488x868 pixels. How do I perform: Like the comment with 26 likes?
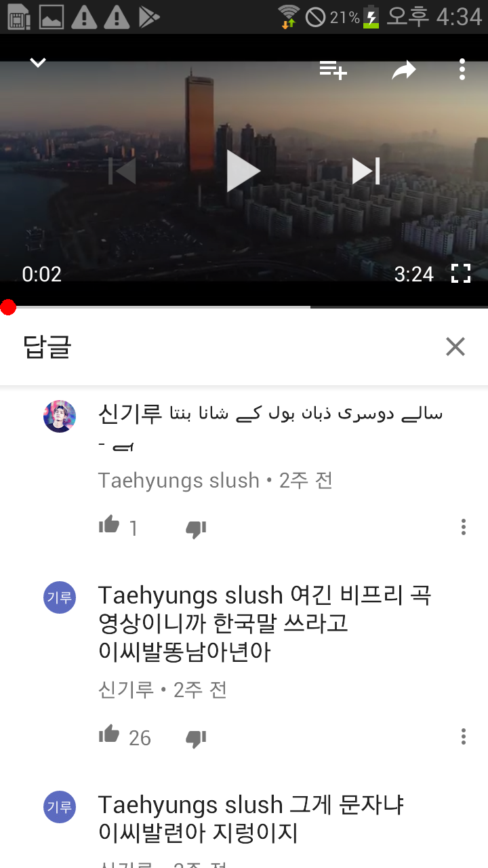pos(109,734)
